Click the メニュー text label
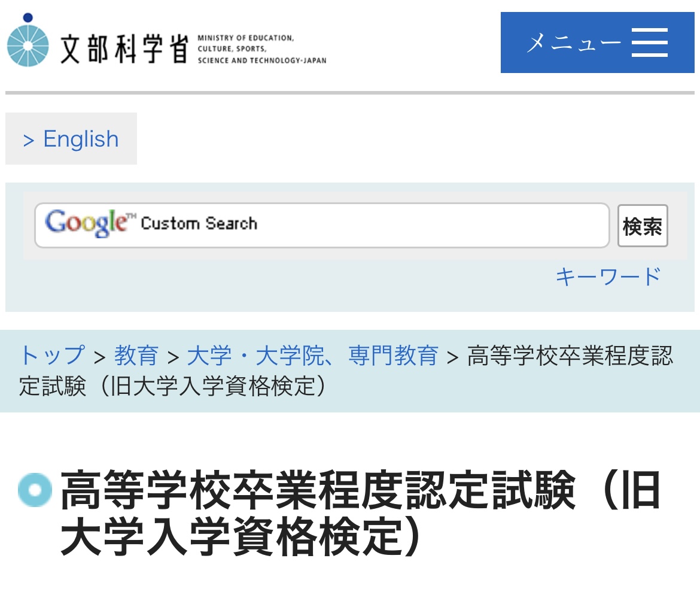Image resolution: width=700 pixels, height=604 pixels. click(574, 43)
